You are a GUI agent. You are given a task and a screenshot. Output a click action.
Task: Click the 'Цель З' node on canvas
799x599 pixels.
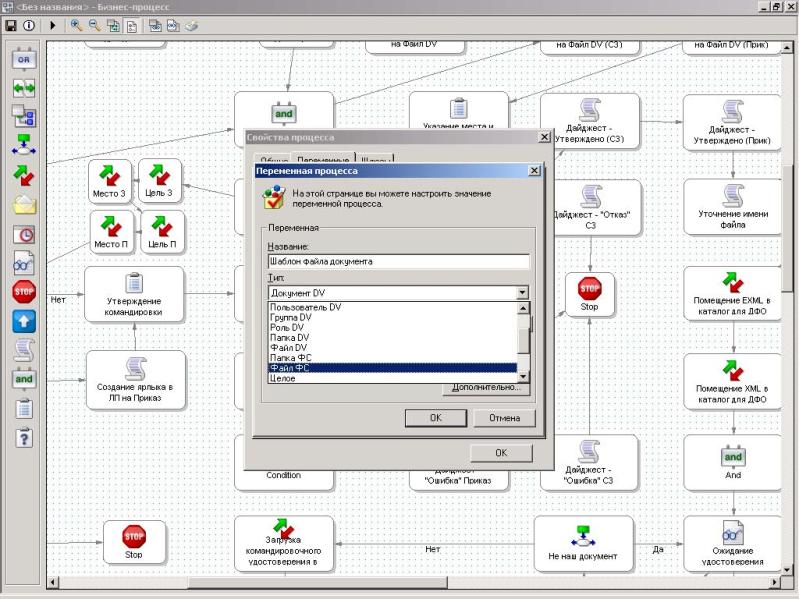click(x=159, y=180)
